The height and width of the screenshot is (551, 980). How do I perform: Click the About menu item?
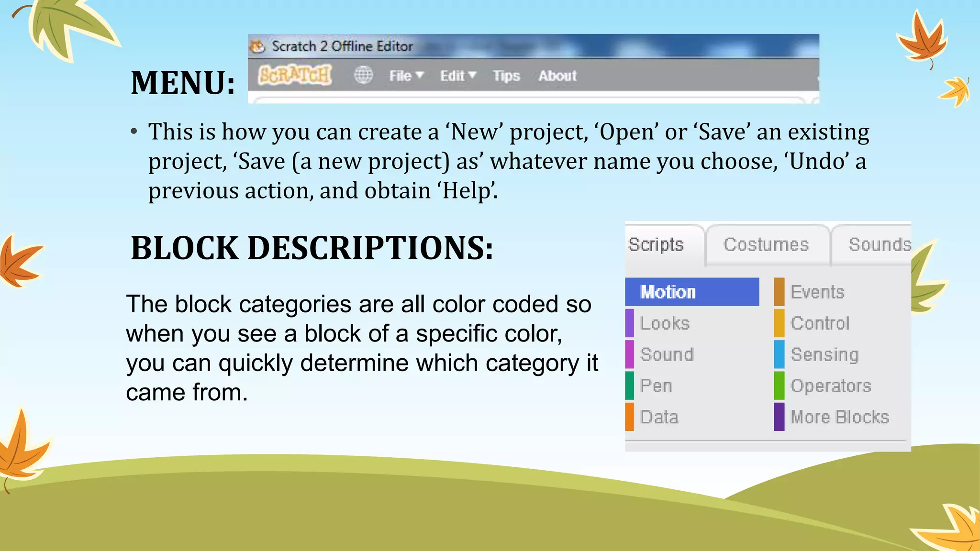(x=557, y=76)
